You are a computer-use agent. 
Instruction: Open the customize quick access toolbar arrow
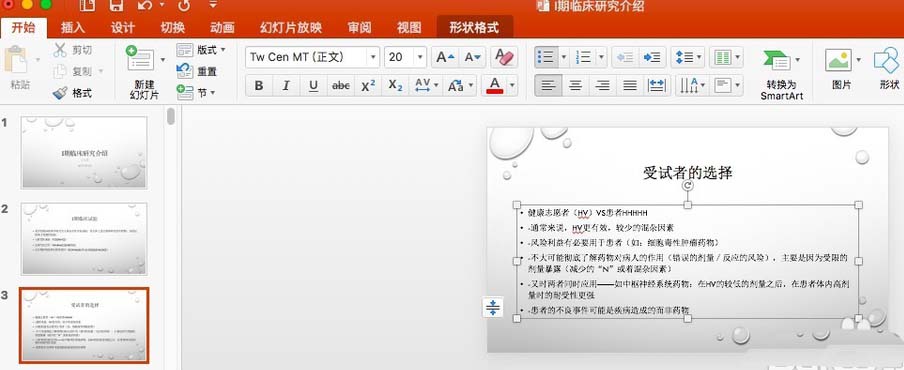(x=213, y=5)
